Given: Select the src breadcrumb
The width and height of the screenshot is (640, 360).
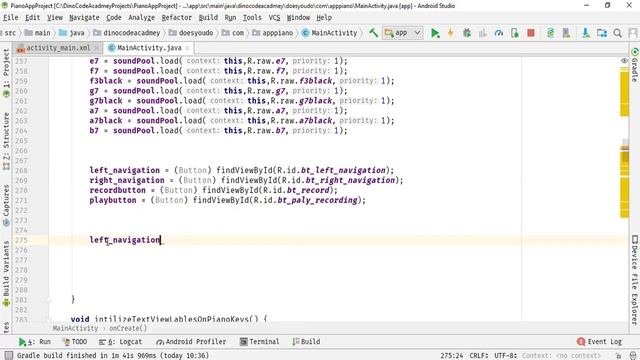Looking at the screenshot, I should tap(10, 33).
